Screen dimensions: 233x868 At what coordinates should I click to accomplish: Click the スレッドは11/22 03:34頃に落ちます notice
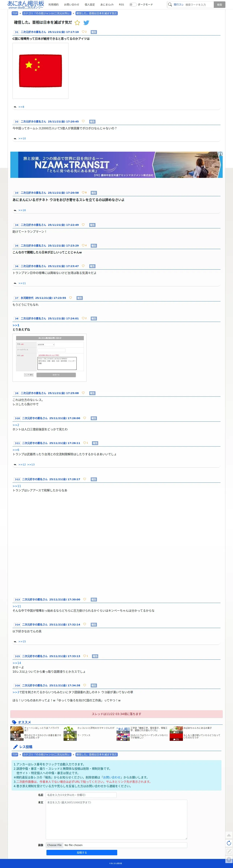(x=116, y=714)
